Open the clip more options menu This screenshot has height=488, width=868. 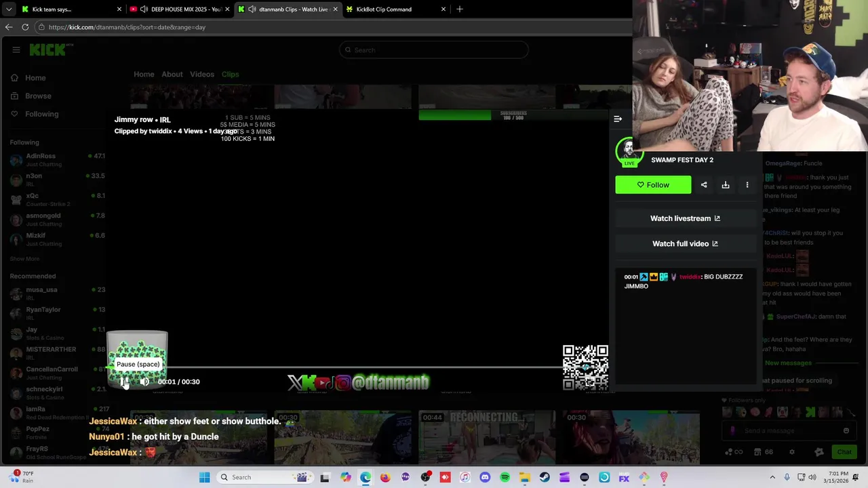(x=747, y=185)
